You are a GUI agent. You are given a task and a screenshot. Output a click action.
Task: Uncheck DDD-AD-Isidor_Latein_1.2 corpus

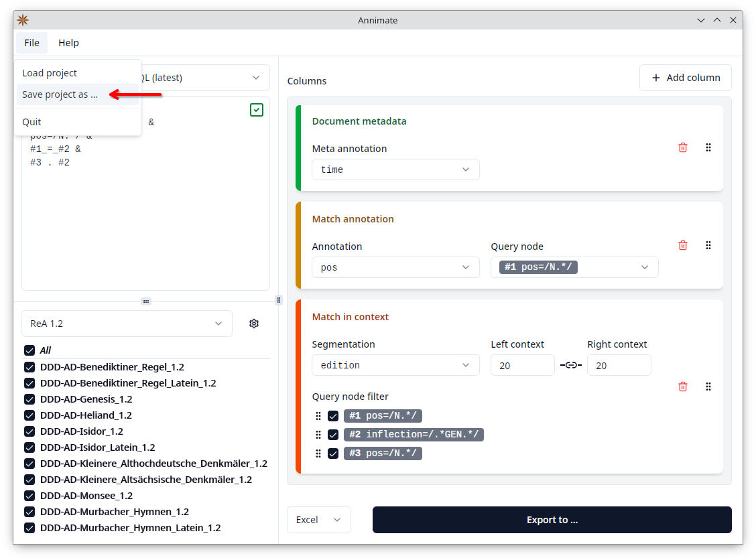click(29, 447)
